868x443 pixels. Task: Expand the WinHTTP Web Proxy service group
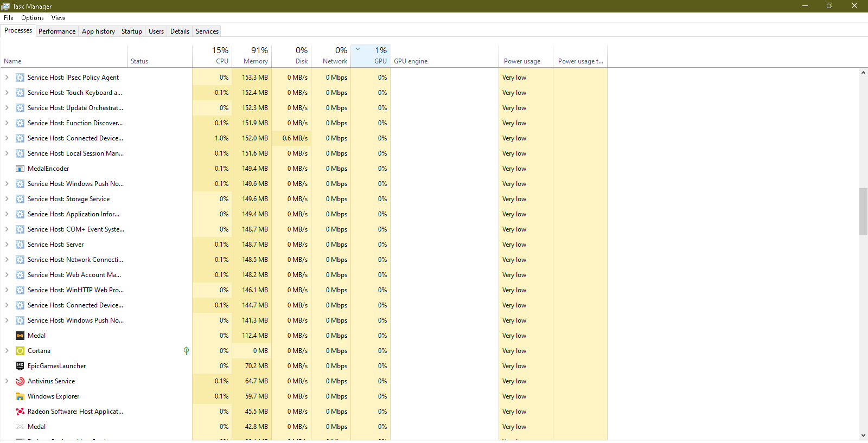coord(7,290)
